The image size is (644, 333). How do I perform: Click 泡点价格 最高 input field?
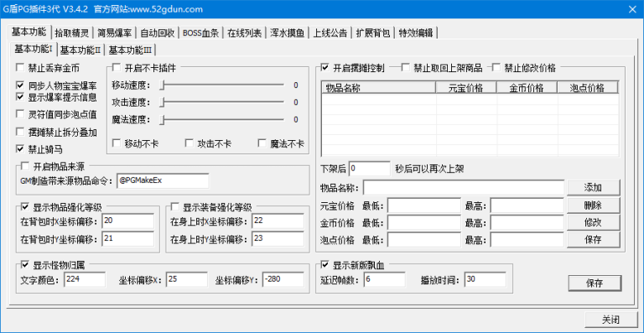[x=527, y=240]
